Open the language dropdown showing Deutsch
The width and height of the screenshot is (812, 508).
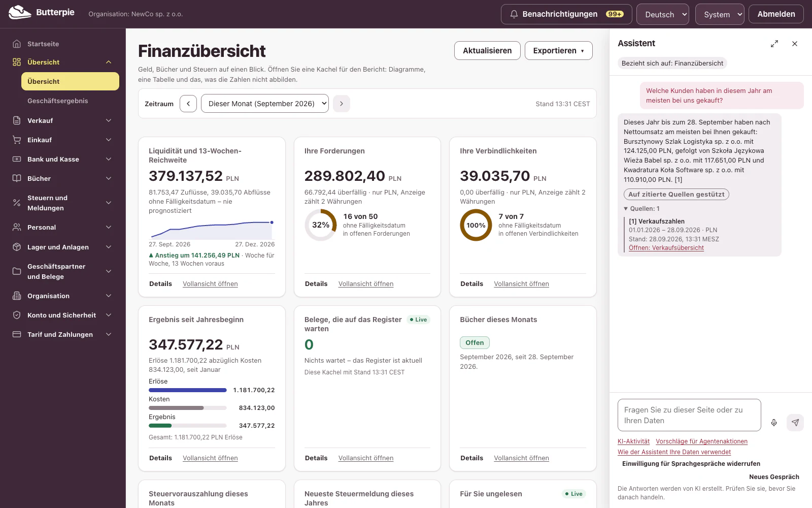coord(663,14)
